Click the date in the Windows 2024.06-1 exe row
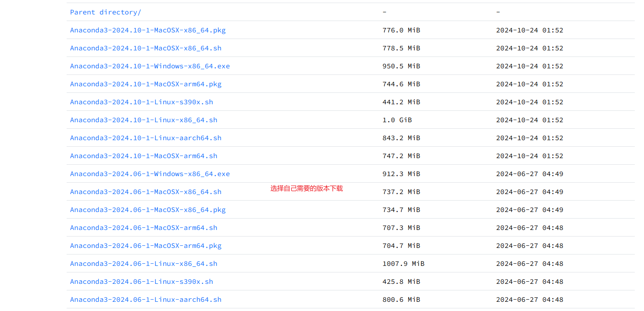The width and height of the screenshot is (644, 311). [x=530, y=174]
